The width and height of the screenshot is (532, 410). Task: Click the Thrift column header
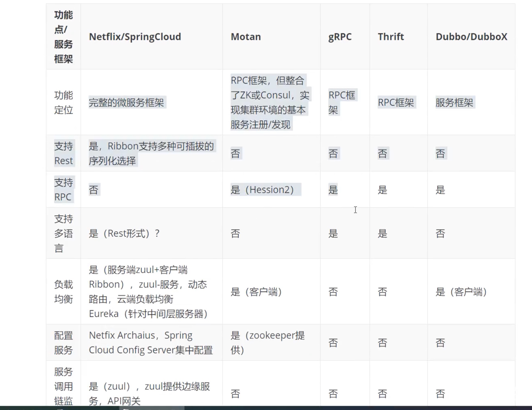coord(391,37)
